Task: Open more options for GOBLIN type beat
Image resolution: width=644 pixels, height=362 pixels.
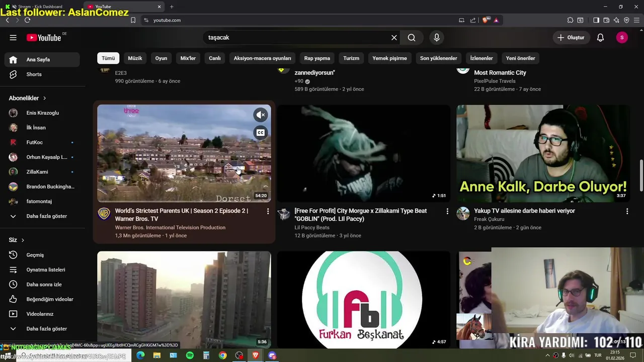Action: [447, 212]
